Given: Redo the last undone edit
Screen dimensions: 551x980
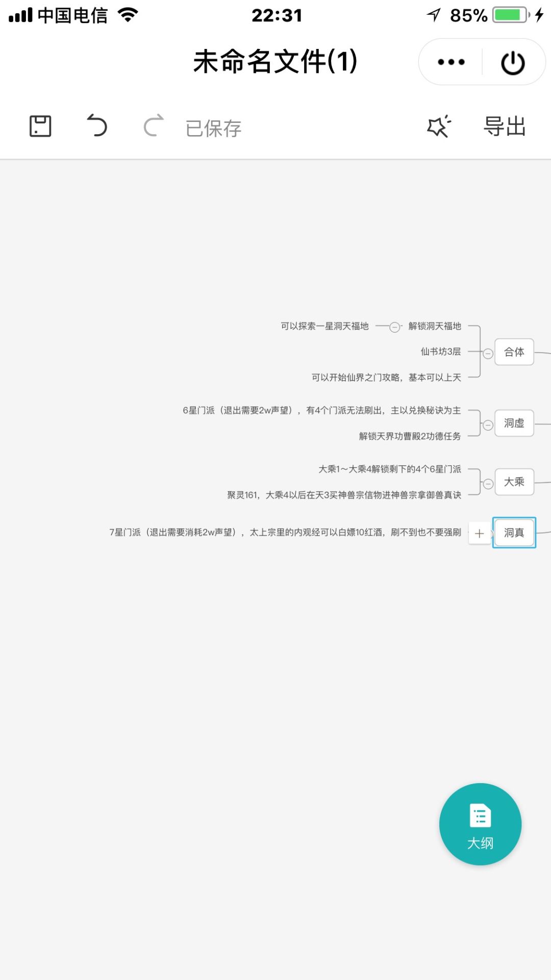Looking at the screenshot, I should [154, 125].
